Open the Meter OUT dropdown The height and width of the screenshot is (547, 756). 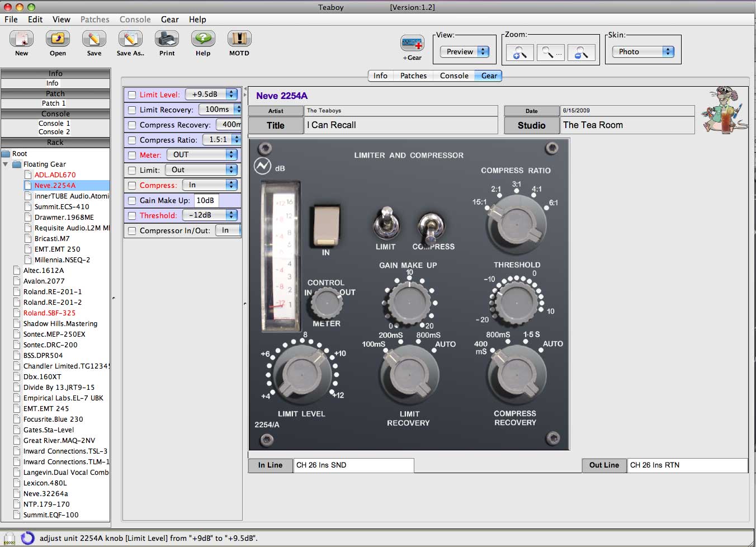[202, 155]
